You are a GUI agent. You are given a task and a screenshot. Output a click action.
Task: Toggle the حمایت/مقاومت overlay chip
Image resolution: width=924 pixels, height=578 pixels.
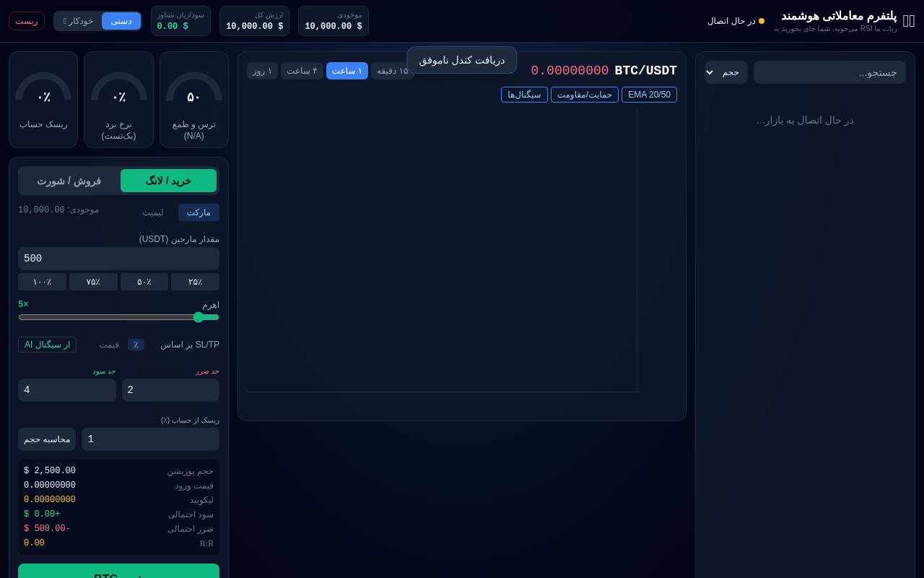coord(585,95)
